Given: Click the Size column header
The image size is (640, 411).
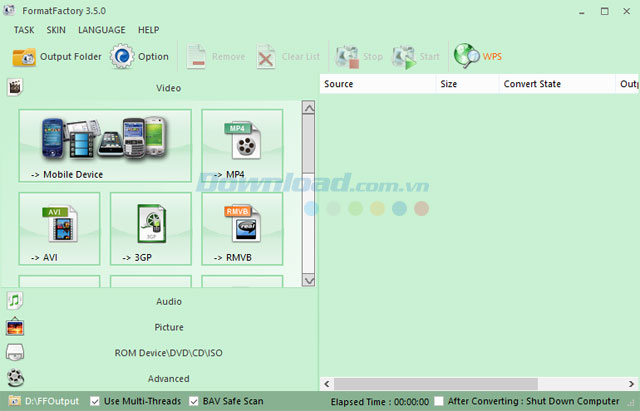Looking at the screenshot, I should tap(468, 84).
